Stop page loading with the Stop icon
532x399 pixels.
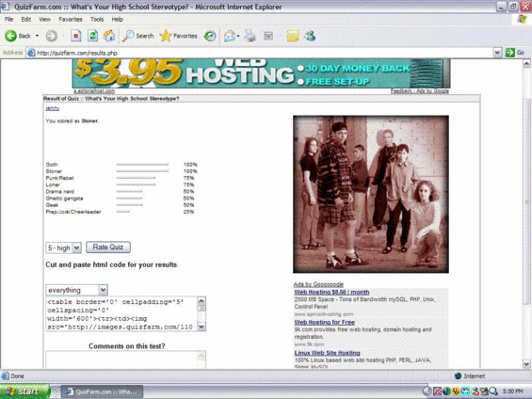click(76, 36)
